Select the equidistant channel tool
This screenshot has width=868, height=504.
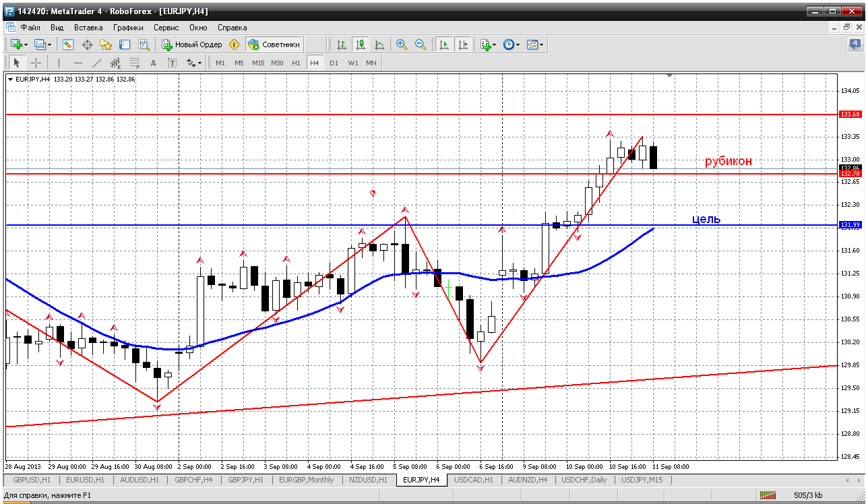(115, 63)
